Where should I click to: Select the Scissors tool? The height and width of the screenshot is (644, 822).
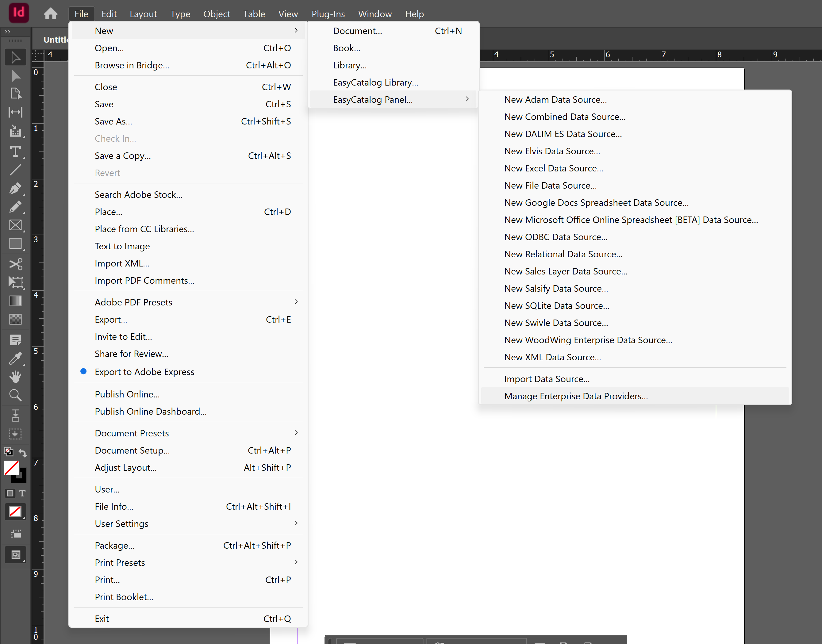tap(15, 264)
